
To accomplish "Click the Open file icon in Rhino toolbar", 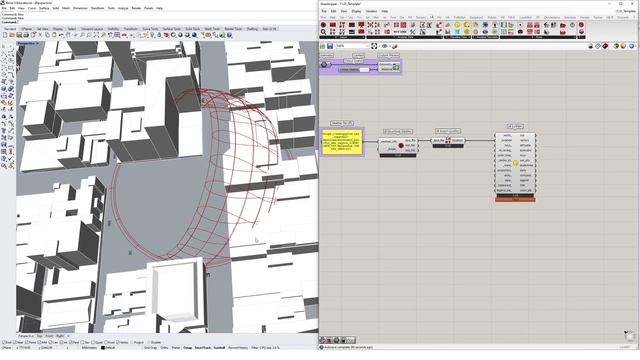I will tap(12, 35).
